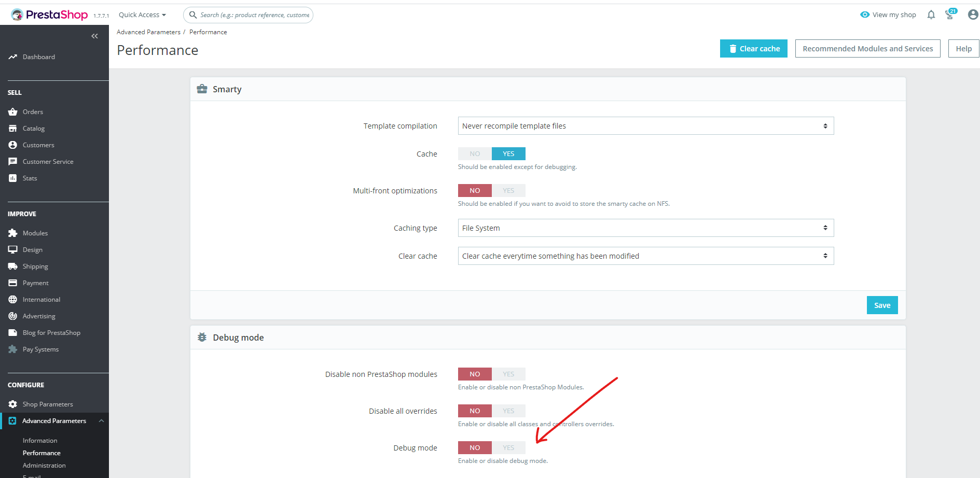The width and height of the screenshot is (980, 478).
Task: Open the Caching type dropdown
Action: click(646, 228)
